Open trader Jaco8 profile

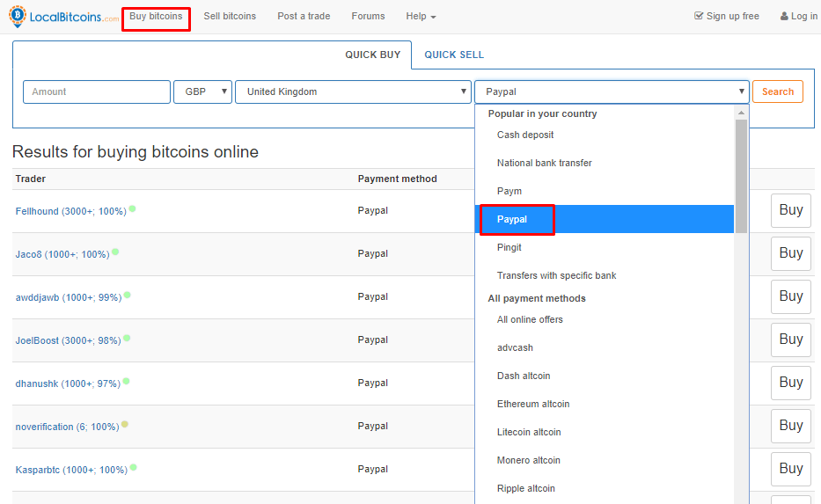pyautogui.click(x=62, y=254)
